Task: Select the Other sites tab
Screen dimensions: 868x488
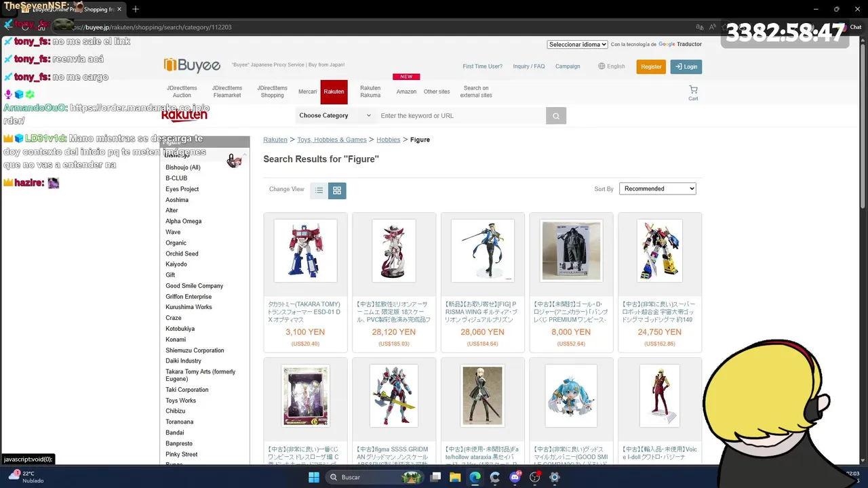Action: click(x=437, y=91)
